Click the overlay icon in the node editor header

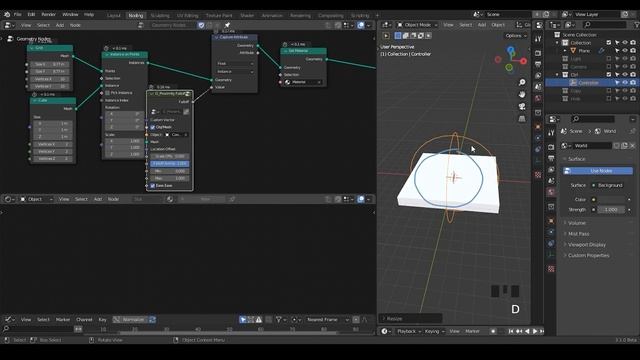click(361, 25)
